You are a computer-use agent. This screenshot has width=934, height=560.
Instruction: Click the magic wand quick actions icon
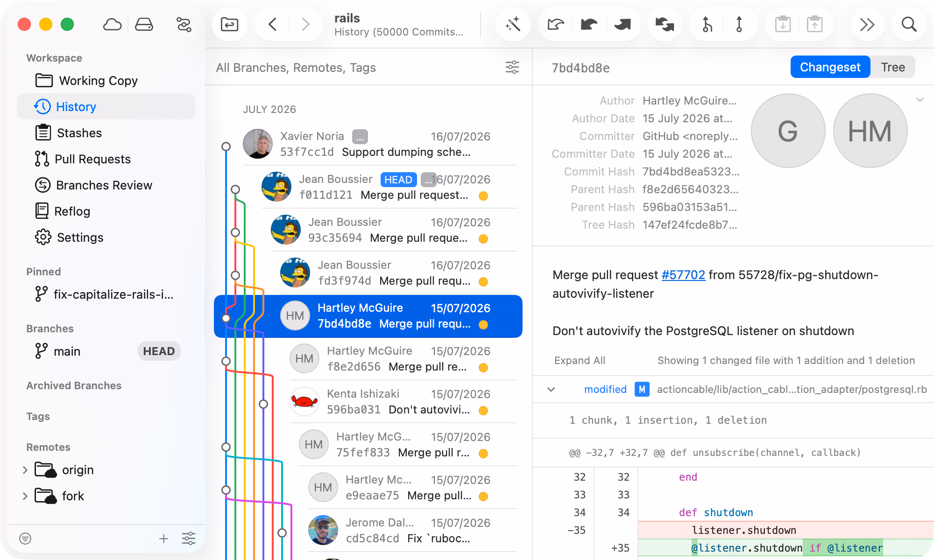(x=513, y=24)
